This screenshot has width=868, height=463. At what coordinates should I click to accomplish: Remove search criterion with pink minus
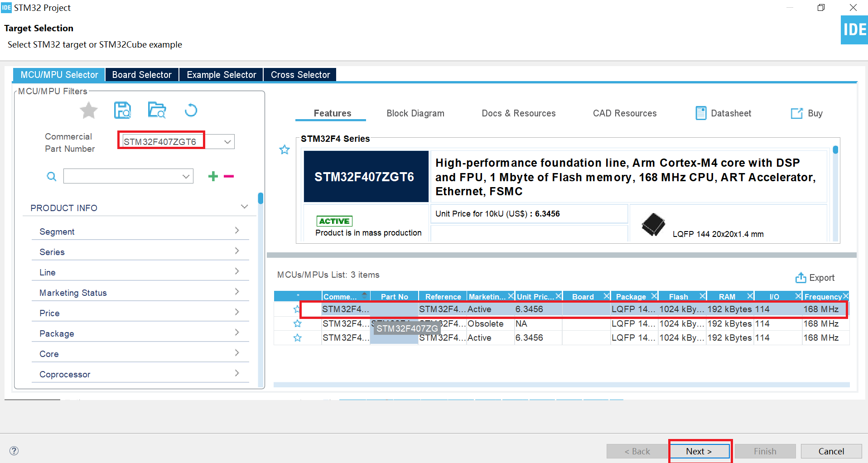pos(229,176)
